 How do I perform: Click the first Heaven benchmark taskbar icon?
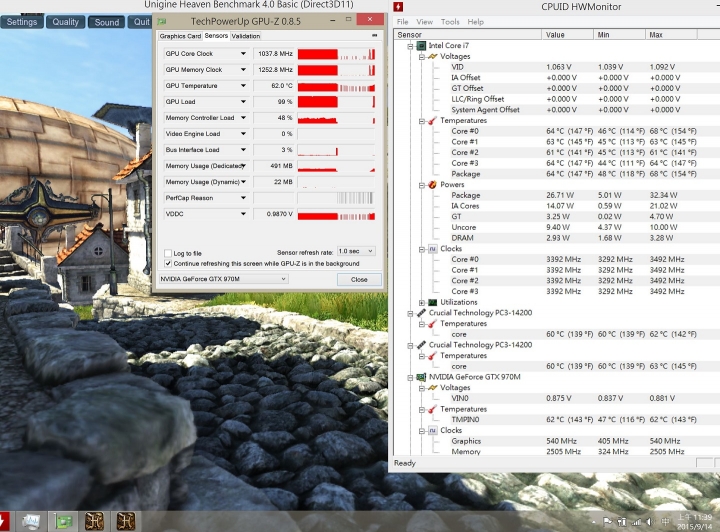point(95,521)
